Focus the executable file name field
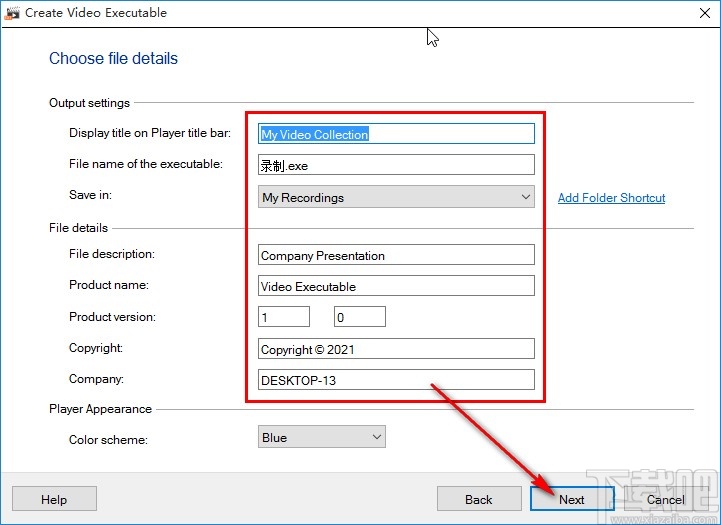This screenshot has height=525, width=721. (x=396, y=165)
